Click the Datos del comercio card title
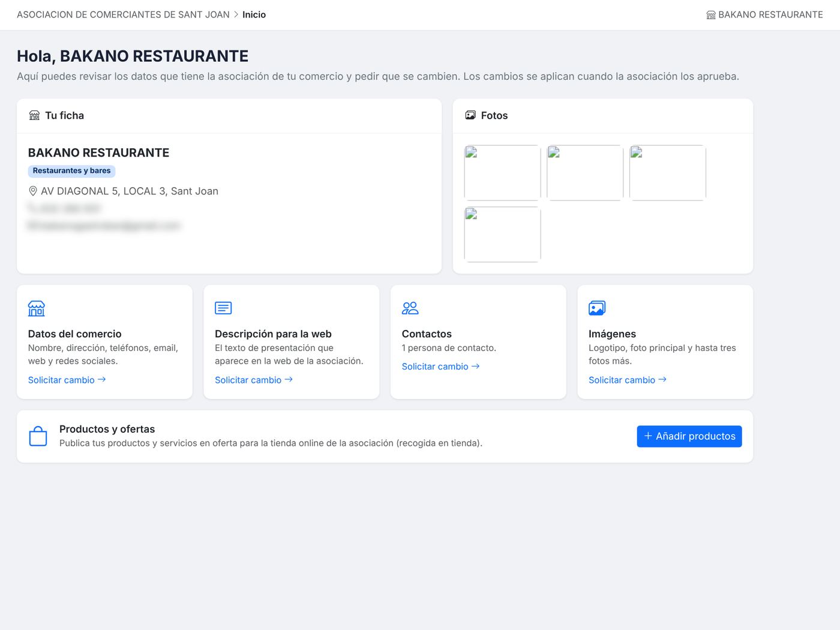840x630 pixels. pos(75,334)
